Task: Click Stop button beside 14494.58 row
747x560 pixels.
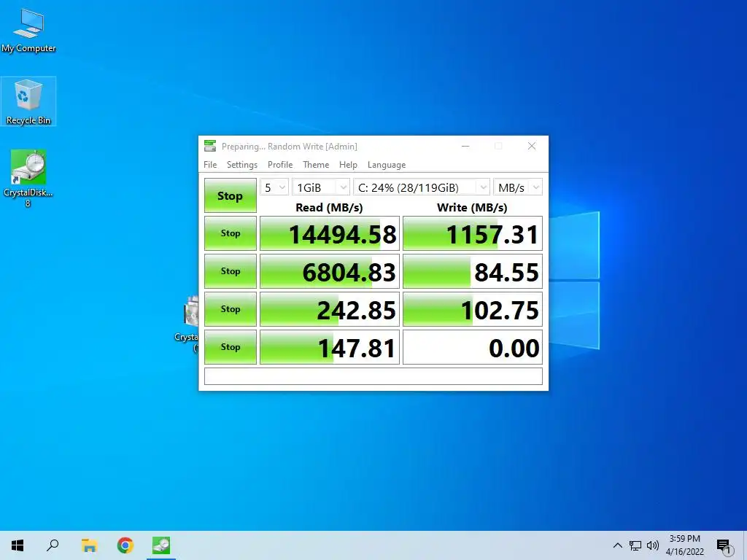Action: point(230,233)
